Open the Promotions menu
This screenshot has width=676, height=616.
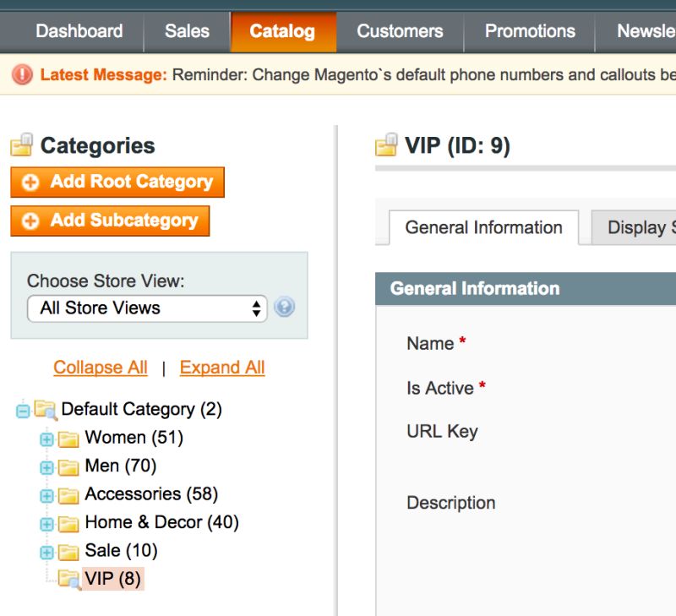(x=530, y=31)
